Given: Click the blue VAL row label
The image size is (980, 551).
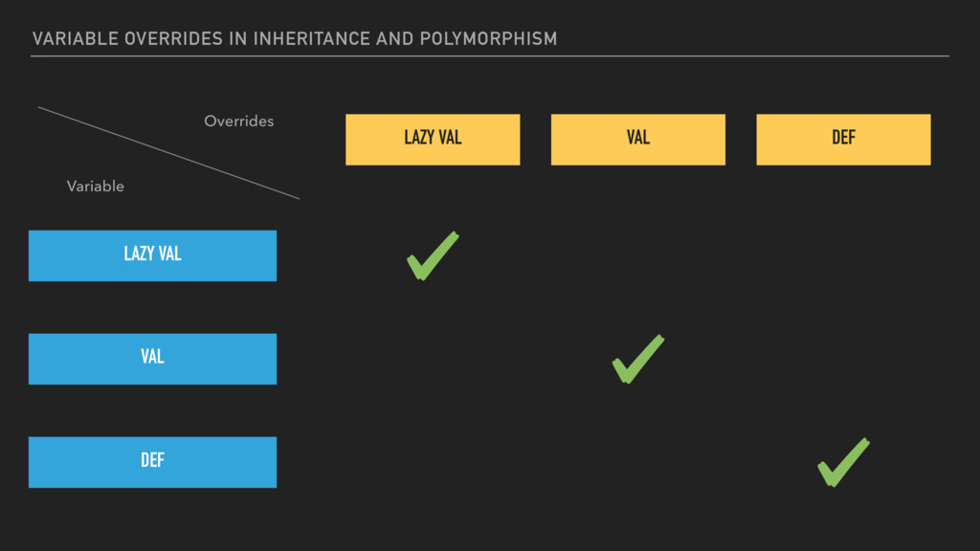Looking at the screenshot, I should click(x=152, y=359).
